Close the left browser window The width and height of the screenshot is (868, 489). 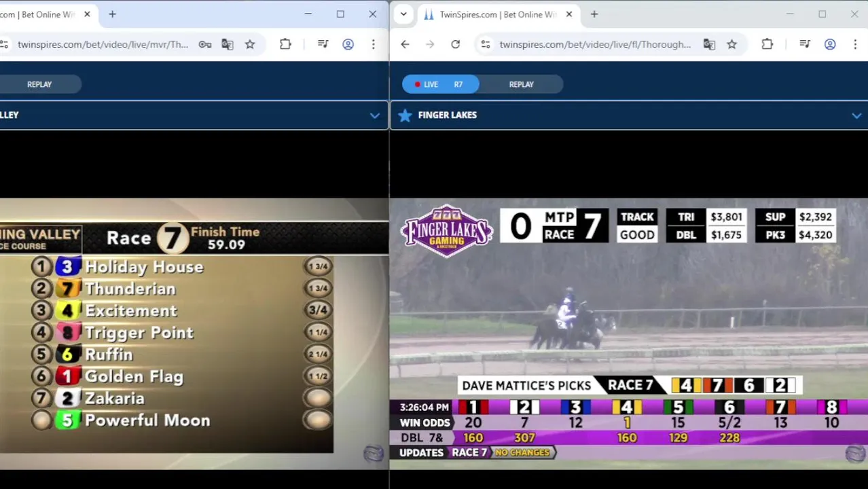click(x=372, y=14)
